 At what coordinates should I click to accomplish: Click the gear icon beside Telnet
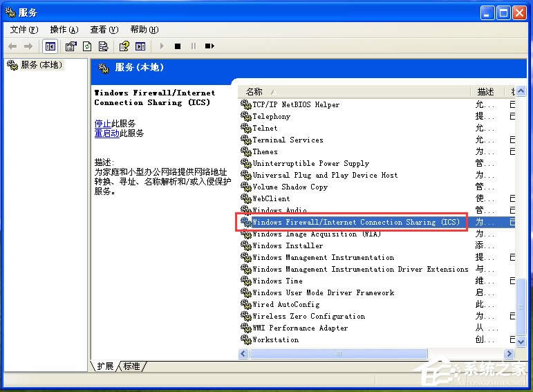click(x=246, y=128)
